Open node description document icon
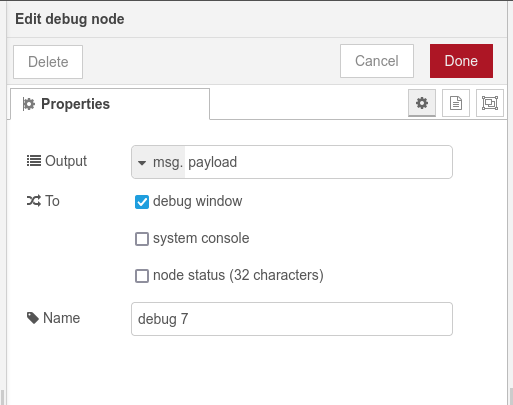Screen dimensions: 513x405 [456, 103]
